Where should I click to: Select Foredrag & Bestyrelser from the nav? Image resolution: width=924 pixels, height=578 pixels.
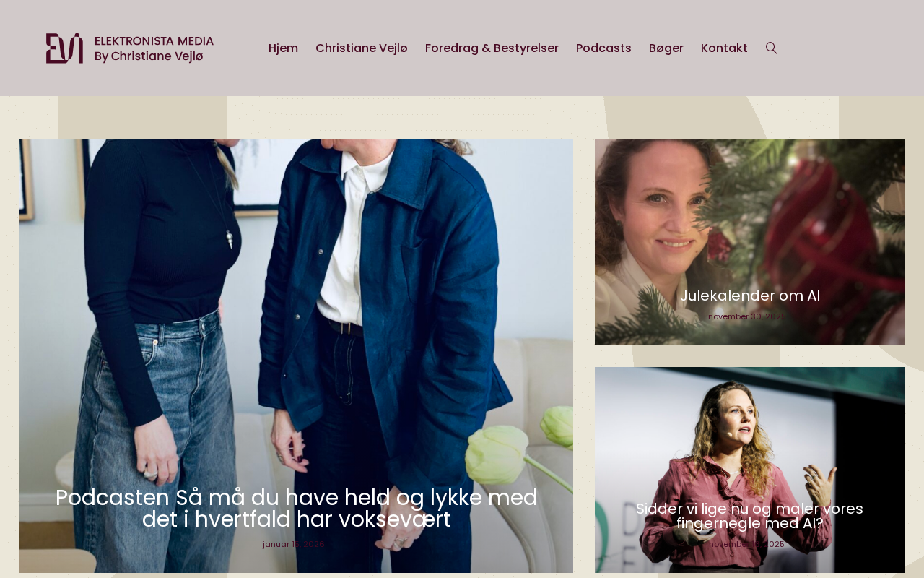(492, 48)
